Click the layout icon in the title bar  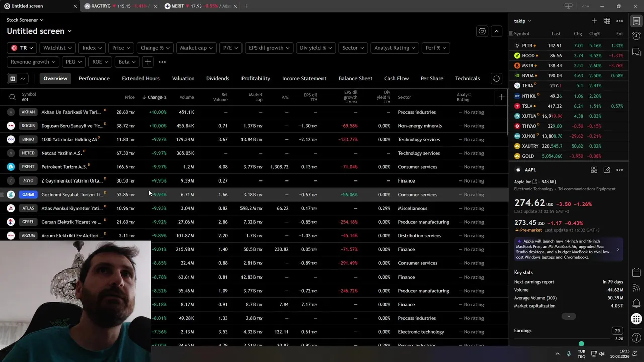pos(569,6)
